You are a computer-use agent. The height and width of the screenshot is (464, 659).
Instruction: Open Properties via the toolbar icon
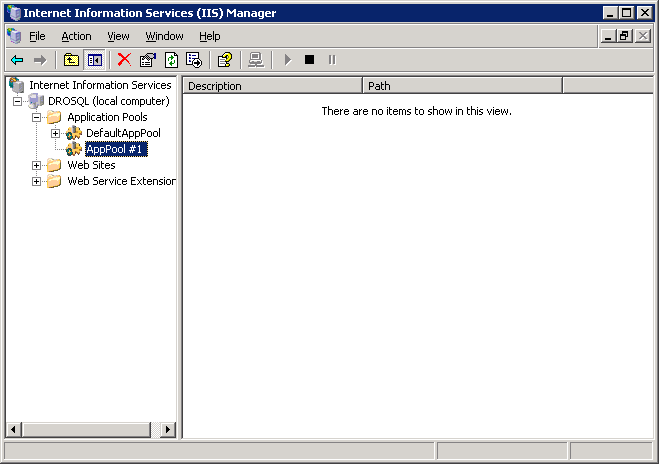148,60
